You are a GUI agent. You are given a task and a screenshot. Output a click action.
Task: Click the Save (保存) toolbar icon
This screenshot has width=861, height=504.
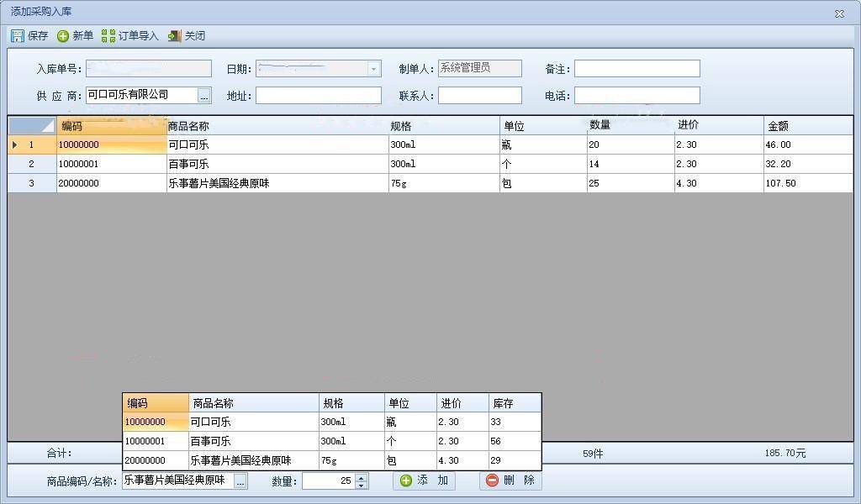coord(18,36)
